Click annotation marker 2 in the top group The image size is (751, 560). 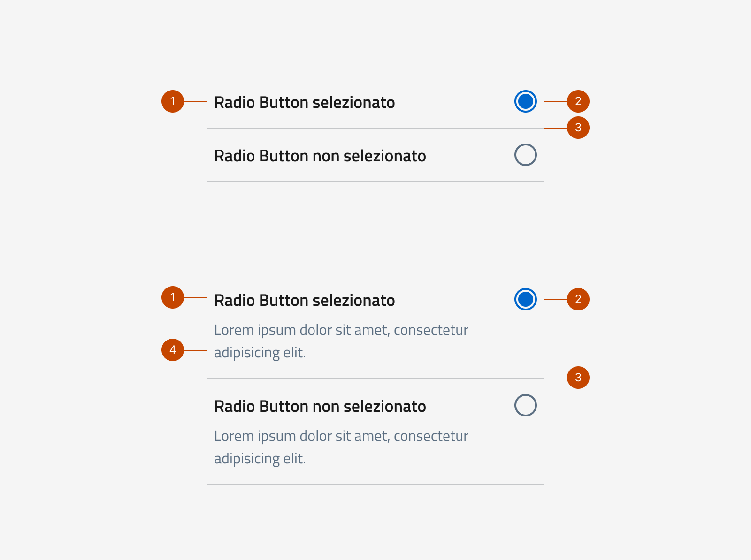pos(579,101)
